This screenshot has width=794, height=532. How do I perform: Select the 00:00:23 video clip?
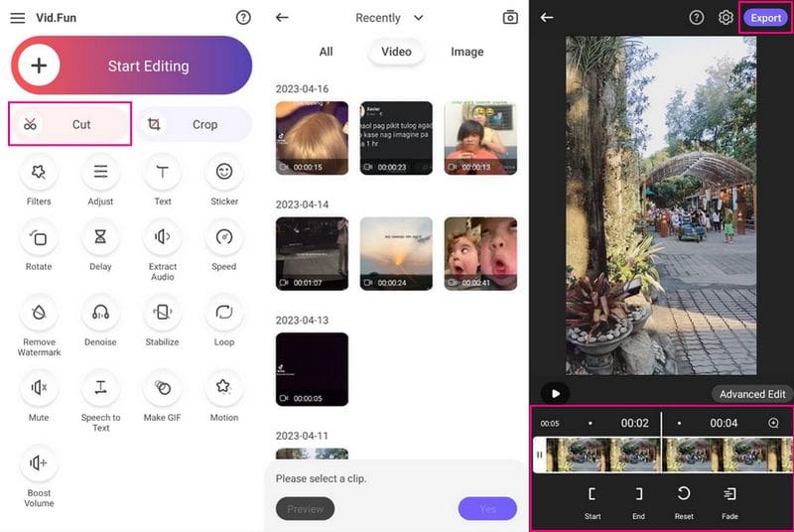click(396, 138)
